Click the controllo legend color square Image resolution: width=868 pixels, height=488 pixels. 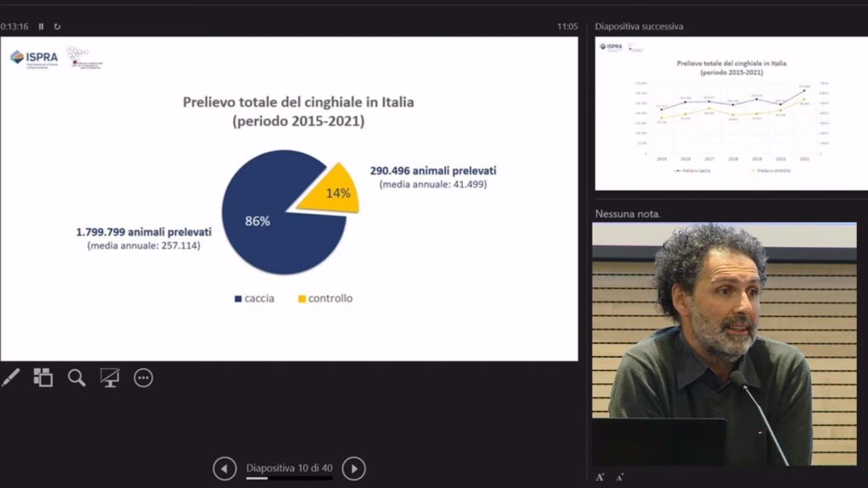pyautogui.click(x=301, y=299)
